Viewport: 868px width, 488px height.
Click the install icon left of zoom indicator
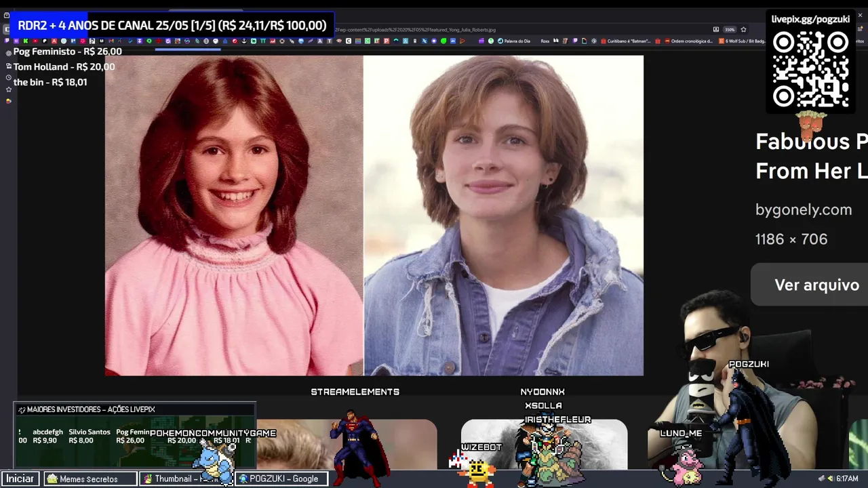point(716,30)
